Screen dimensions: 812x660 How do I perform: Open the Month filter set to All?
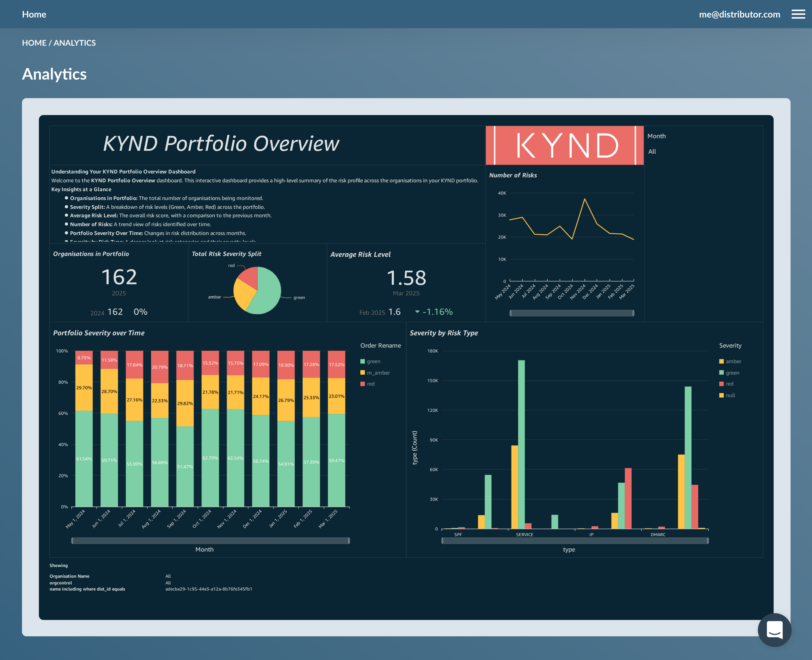652,151
